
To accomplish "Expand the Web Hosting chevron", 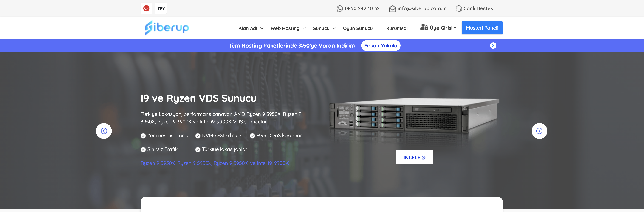I will (304, 28).
